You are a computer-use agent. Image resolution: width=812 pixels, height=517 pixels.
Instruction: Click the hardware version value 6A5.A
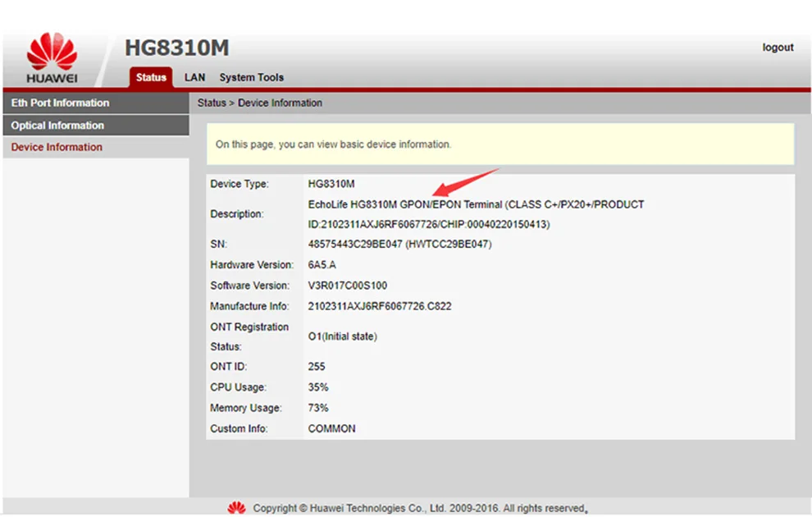pos(322,265)
